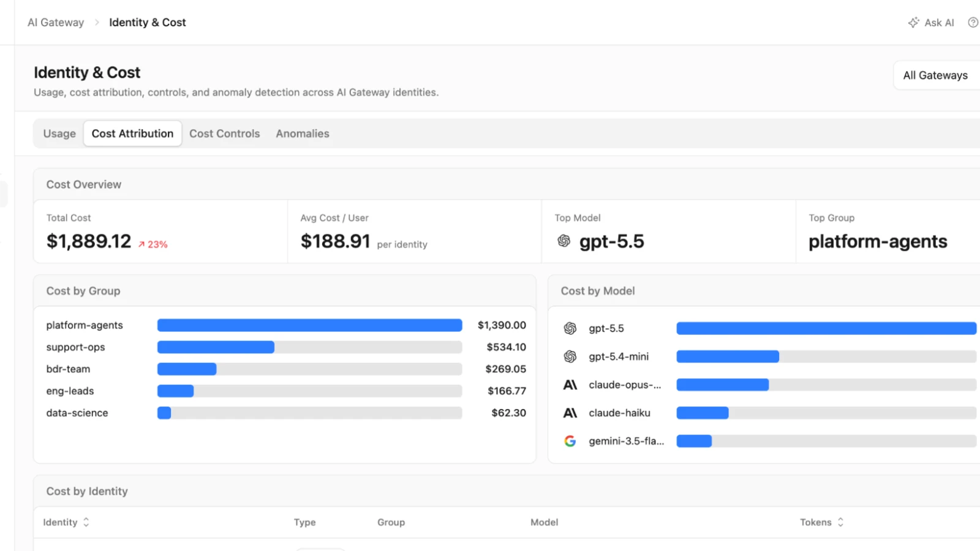This screenshot has height=551, width=980.
Task: Click the $62.30 amount
Action: (x=508, y=413)
